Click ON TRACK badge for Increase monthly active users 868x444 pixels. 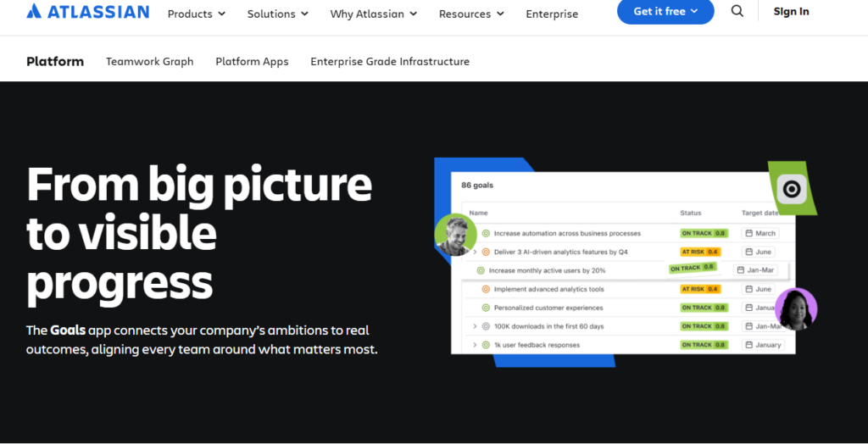692,268
